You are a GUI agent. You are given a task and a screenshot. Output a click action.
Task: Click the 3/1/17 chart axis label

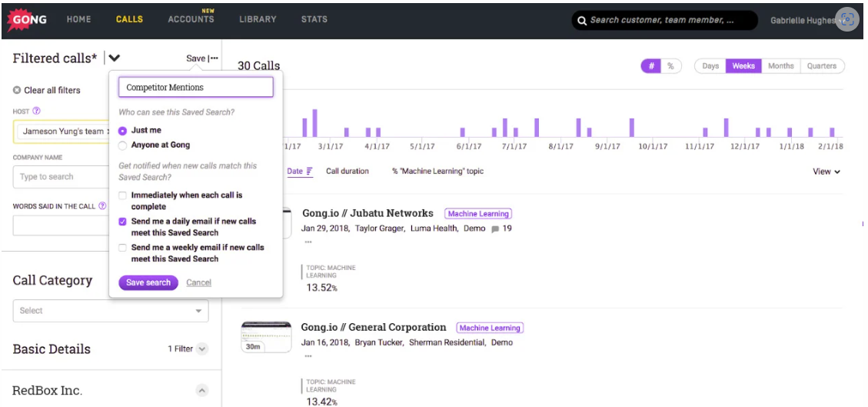point(331,147)
